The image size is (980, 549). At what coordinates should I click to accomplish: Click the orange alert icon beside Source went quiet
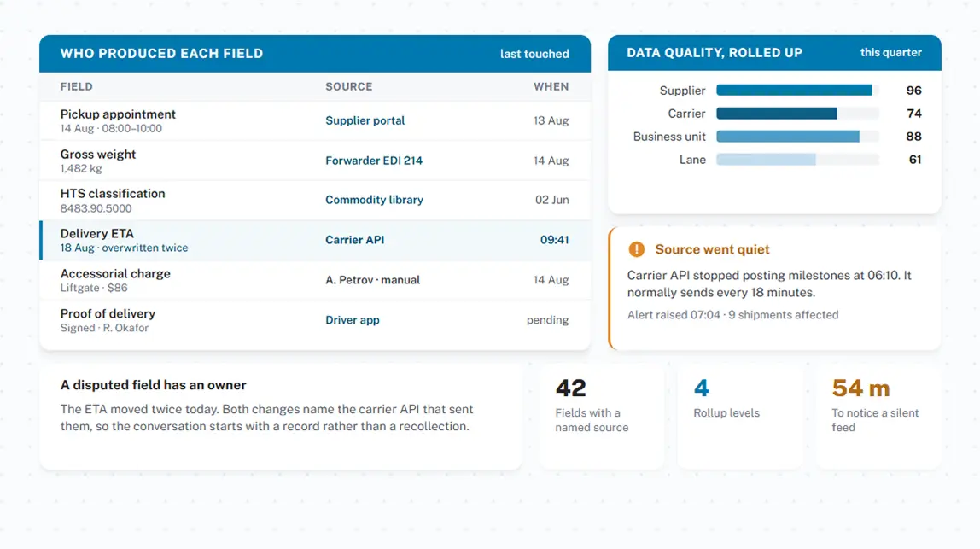click(x=636, y=249)
